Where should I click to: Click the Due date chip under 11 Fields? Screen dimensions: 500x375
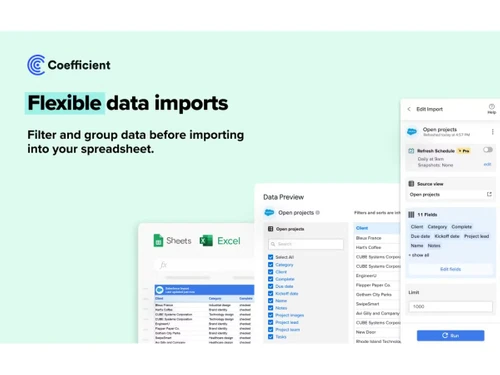pyautogui.click(x=420, y=236)
